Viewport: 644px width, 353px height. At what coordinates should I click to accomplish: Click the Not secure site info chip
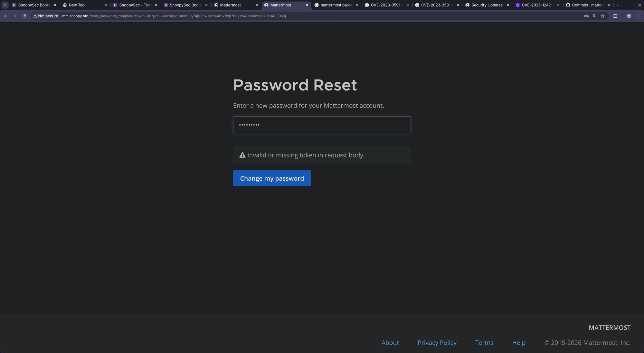(x=46, y=16)
